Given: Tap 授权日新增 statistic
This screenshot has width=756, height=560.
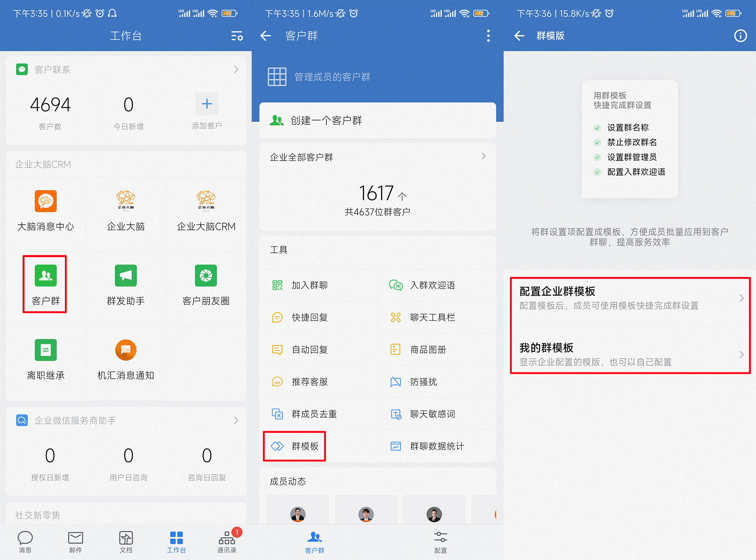Looking at the screenshot, I should point(50,464).
